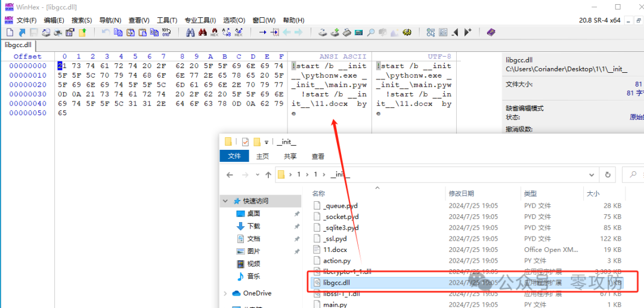
Task: Collapse the 快速访问 tree node
Action: click(x=225, y=201)
